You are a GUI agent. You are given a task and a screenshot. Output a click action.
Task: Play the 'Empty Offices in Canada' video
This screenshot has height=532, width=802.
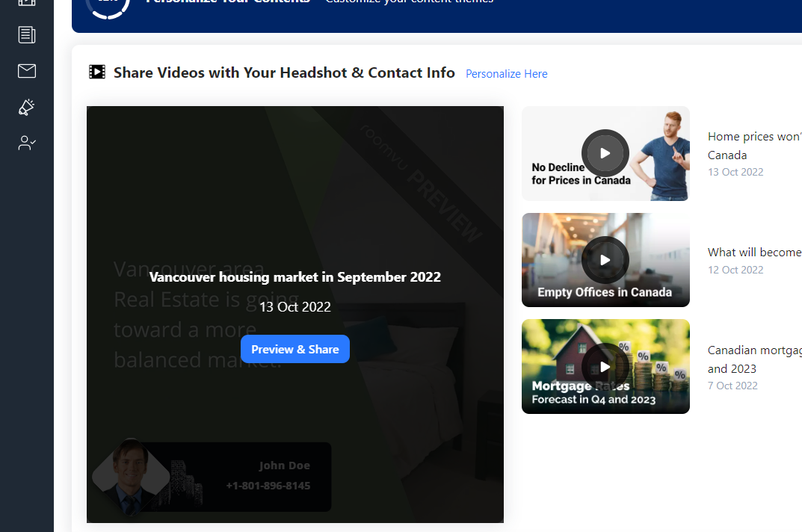(x=605, y=260)
